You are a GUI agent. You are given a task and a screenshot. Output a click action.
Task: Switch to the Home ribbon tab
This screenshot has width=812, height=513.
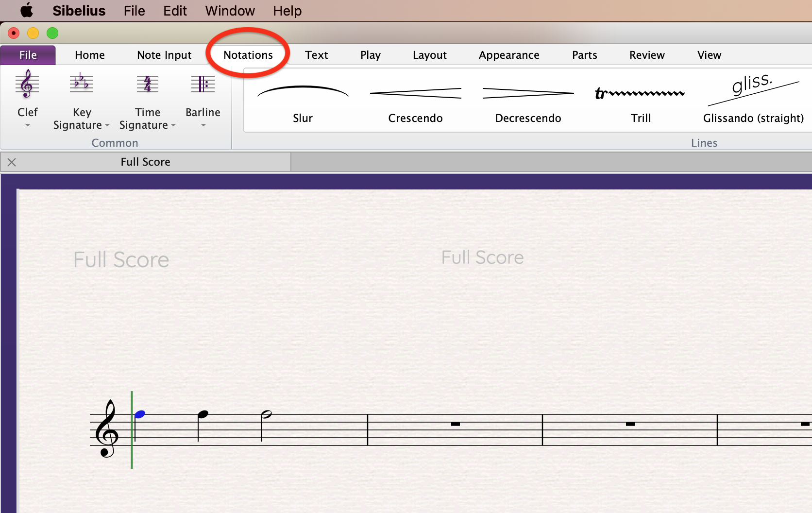pyautogui.click(x=90, y=55)
